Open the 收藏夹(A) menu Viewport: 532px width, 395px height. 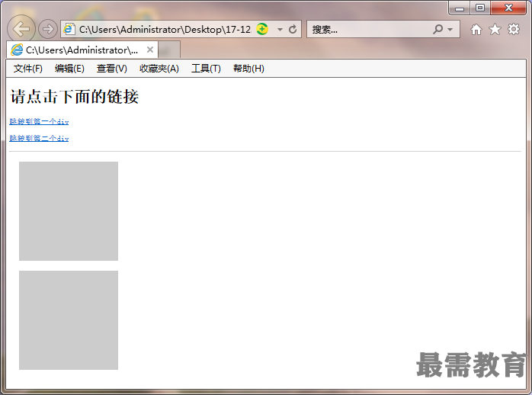pos(159,69)
